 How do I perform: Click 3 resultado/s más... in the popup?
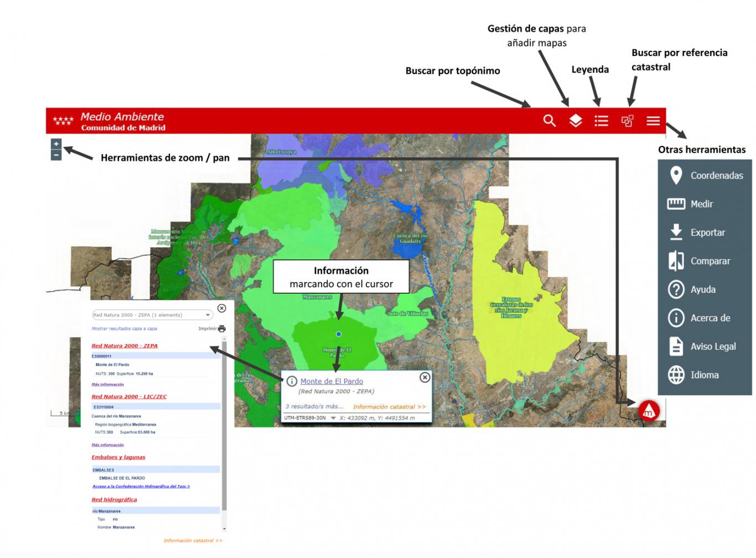(314, 406)
